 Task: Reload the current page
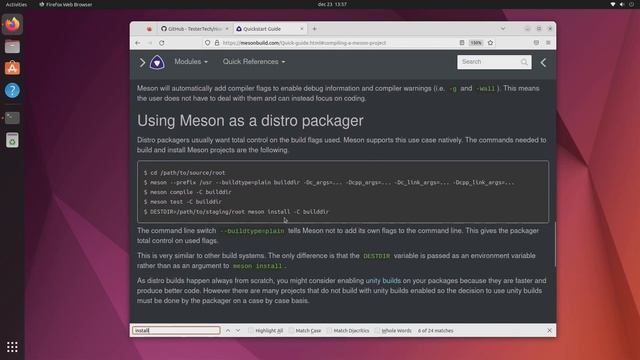[162, 43]
